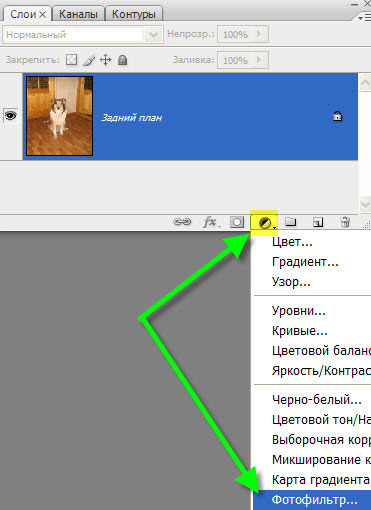Click the lock icon on Задний план layer
This screenshot has width=371, height=510.
point(338,116)
